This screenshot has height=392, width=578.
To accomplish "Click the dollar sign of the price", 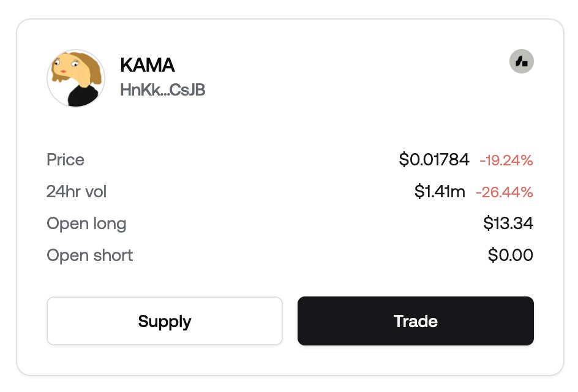I will pos(403,160).
